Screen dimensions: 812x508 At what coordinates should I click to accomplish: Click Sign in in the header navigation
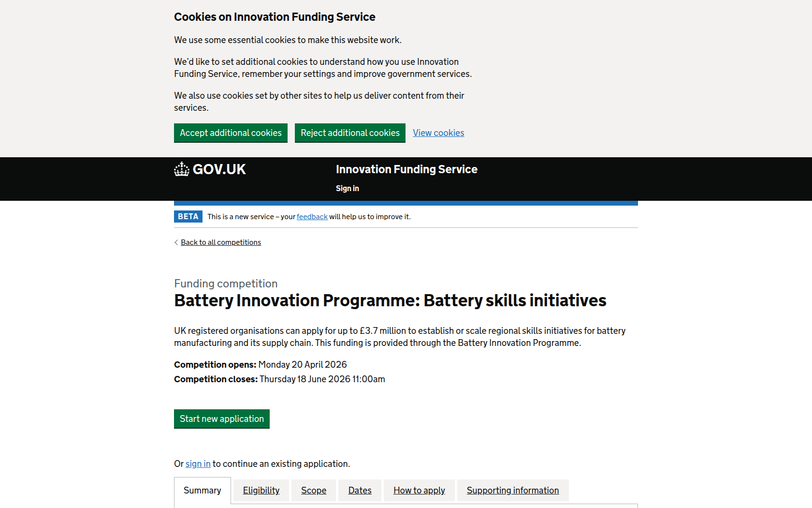click(x=348, y=189)
